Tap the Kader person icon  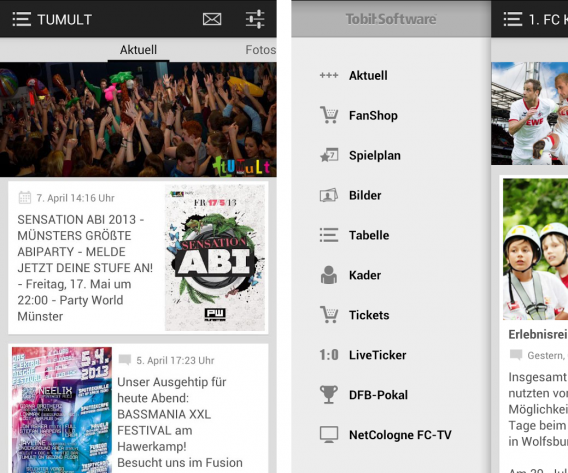pos(329,275)
